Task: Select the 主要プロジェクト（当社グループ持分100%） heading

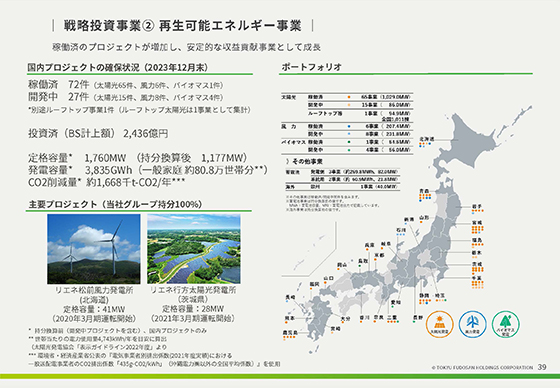Action: (115, 204)
